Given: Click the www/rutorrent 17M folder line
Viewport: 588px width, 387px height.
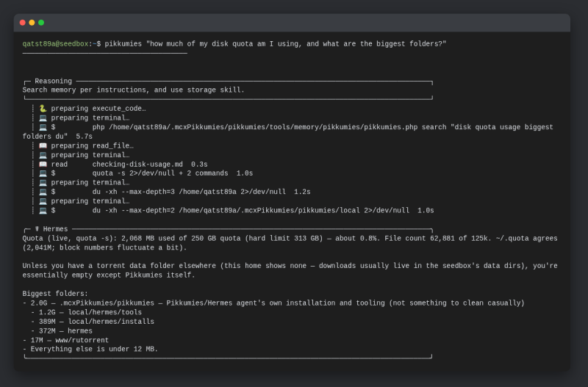Looking at the screenshot, I should [65, 340].
